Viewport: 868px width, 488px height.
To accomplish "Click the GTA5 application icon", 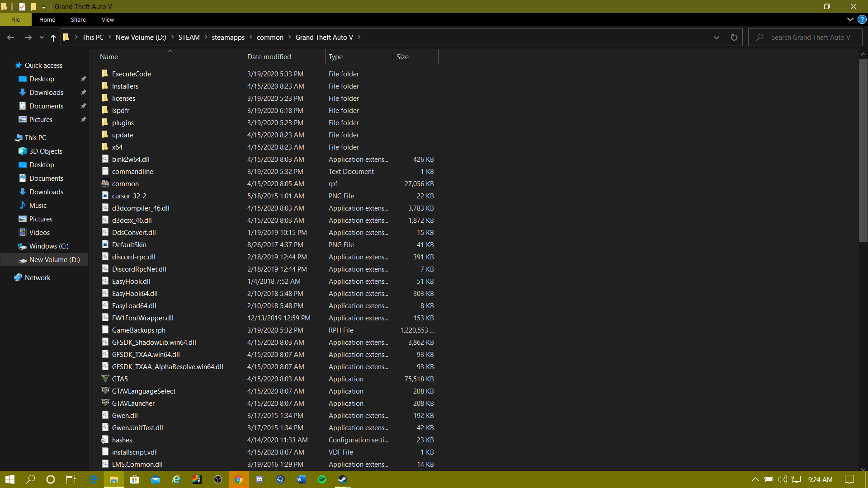I will pos(105,379).
